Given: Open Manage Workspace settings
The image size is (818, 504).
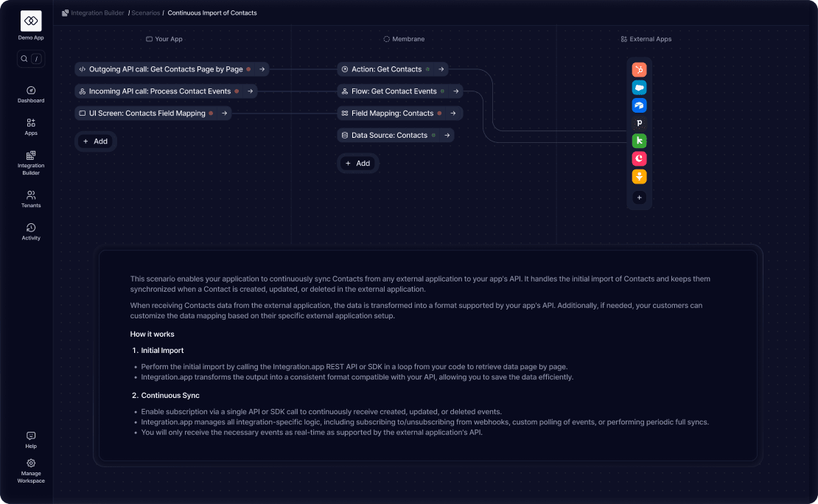Looking at the screenshot, I should pyautogui.click(x=31, y=471).
